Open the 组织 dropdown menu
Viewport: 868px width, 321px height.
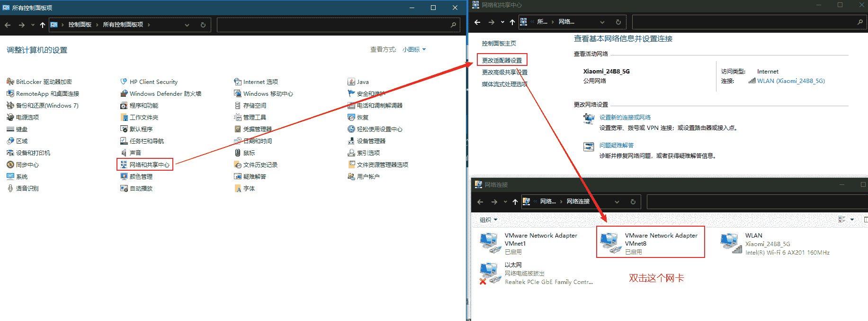(x=488, y=220)
